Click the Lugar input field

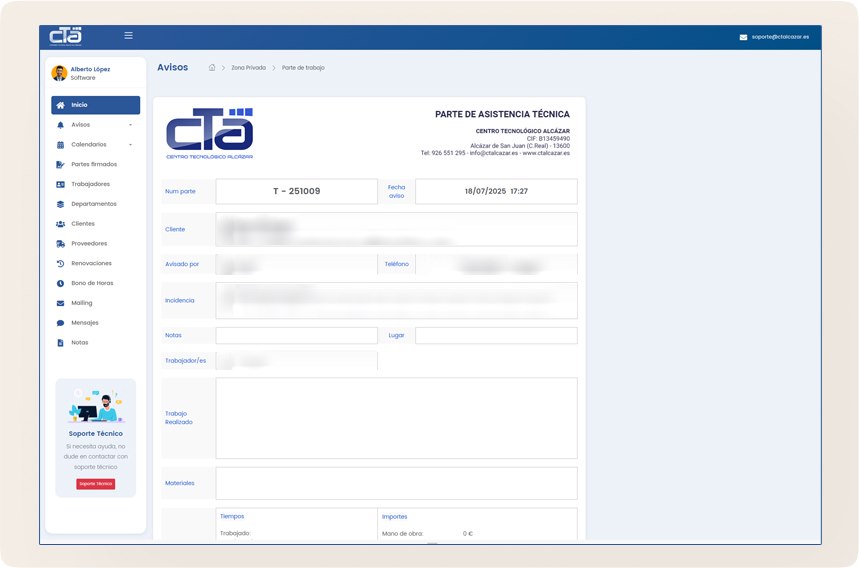[496, 335]
